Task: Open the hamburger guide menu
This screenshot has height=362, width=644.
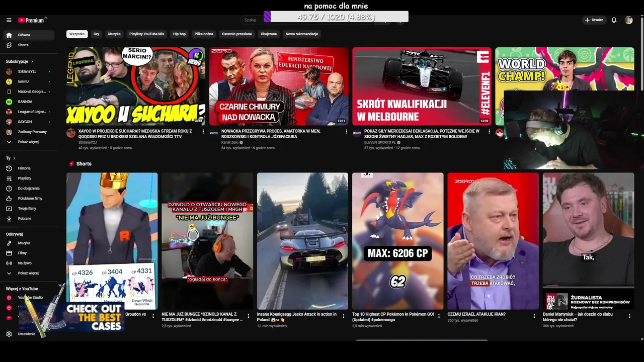Action: 9,20
